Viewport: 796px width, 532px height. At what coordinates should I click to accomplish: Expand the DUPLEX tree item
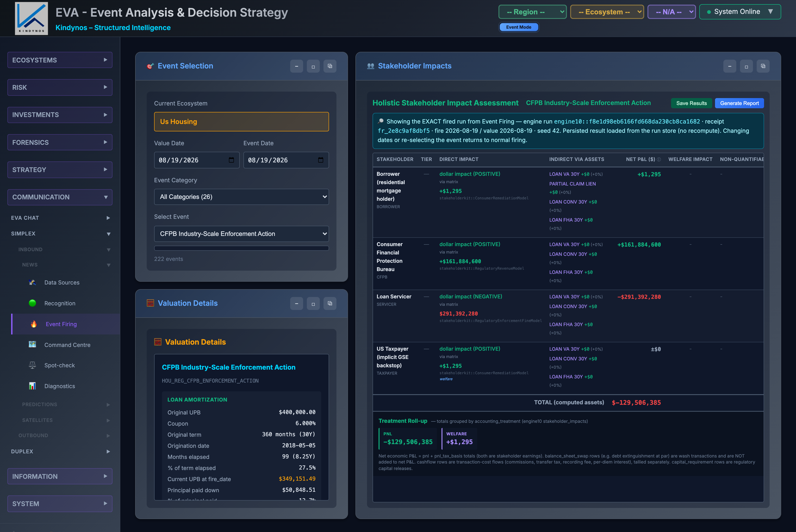click(60, 451)
